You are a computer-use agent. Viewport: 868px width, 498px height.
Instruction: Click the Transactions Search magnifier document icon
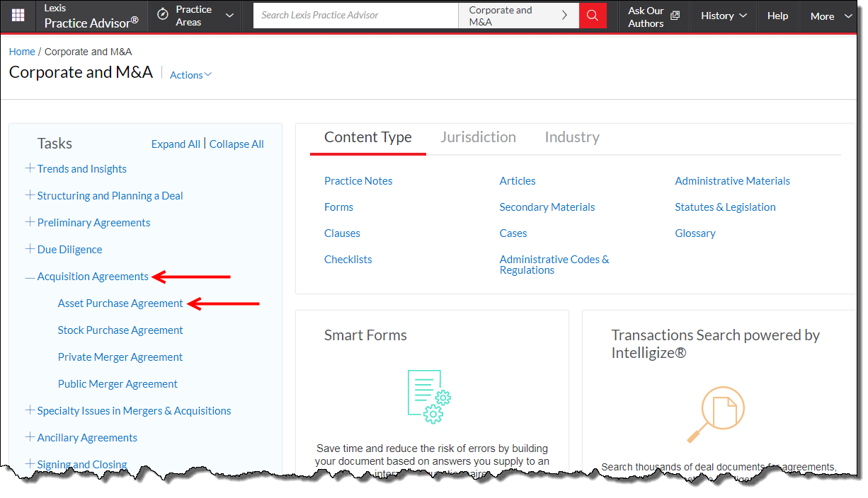(715, 415)
